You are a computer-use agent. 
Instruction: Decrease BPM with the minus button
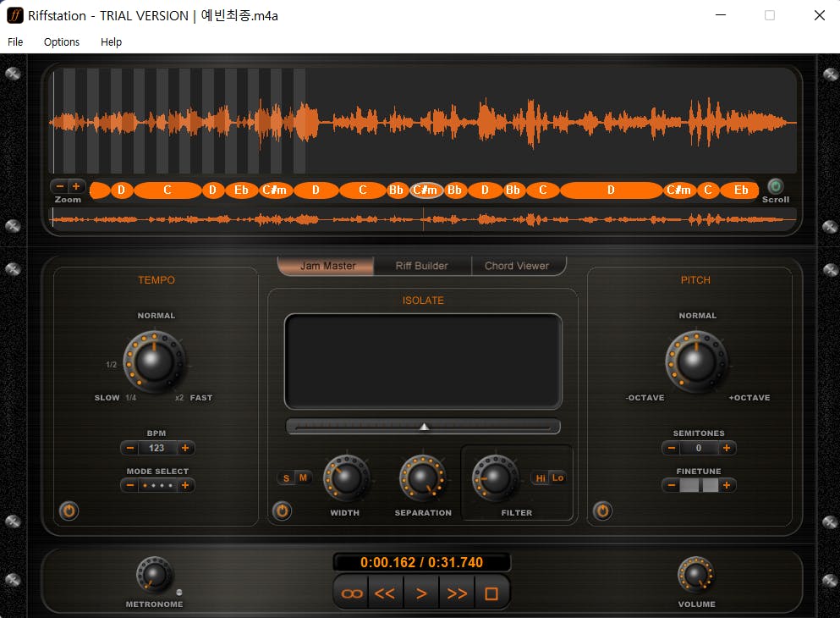click(130, 448)
